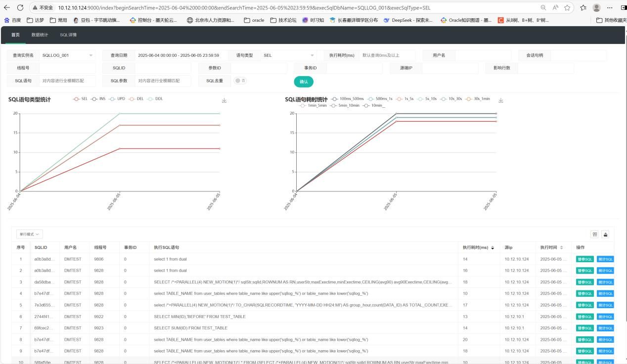The image size is (627, 364).
Task: Open the 北京市人力资源 bookmark
Action: coord(211,20)
